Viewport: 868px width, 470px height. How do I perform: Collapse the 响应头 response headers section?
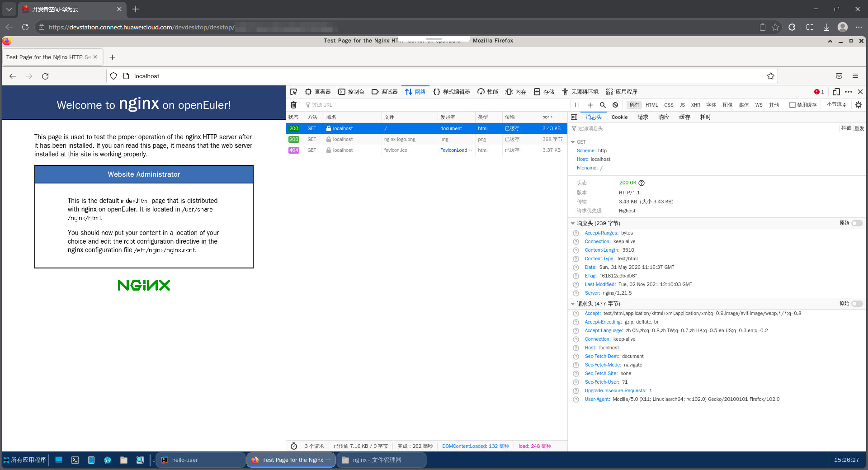(x=573, y=223)
